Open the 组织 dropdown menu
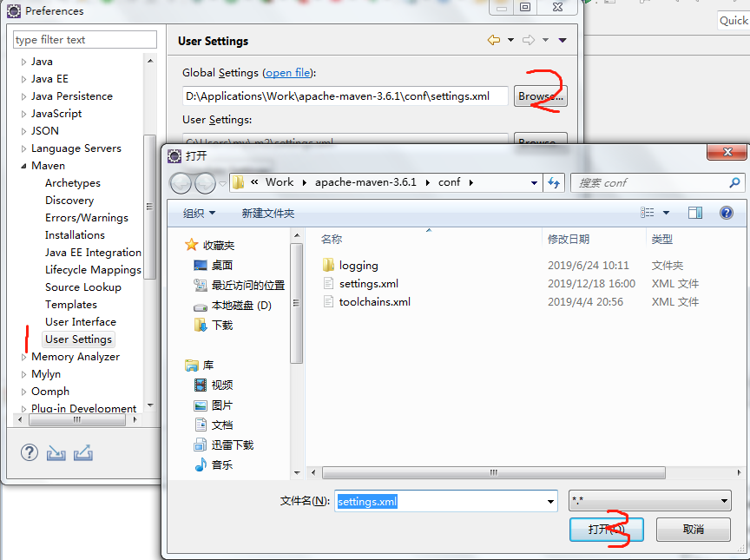Image resolution: width=750 pixels, height=560 pixels. (x=200, y=213)
